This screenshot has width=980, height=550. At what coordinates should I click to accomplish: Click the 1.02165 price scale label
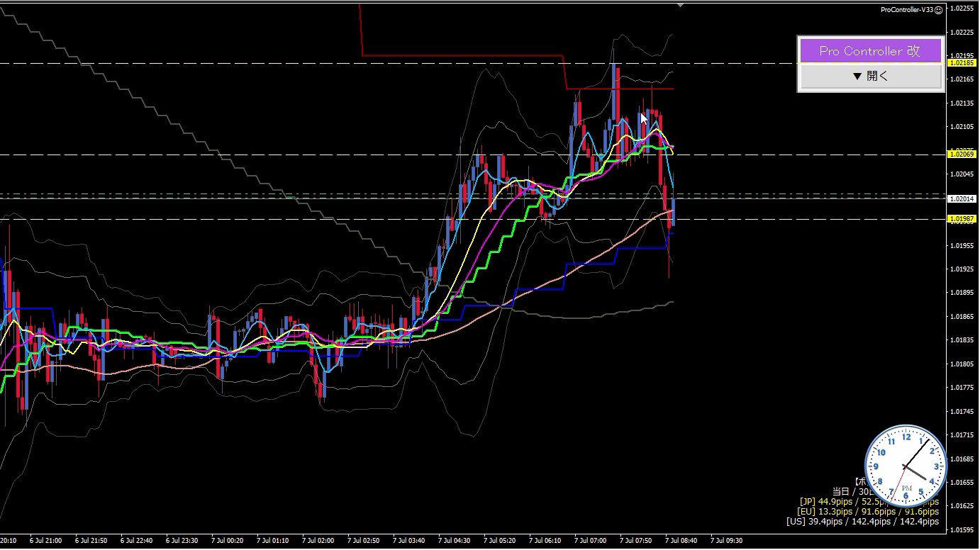pyautogui.click(x=962, y=79)
